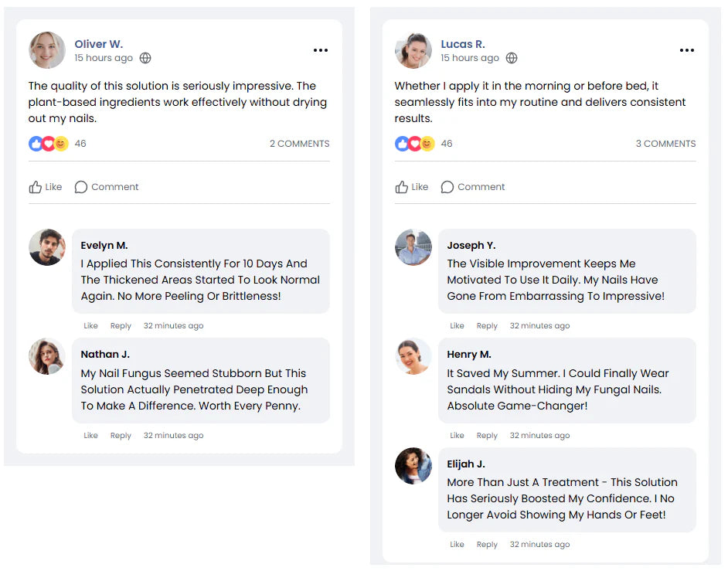The width and height of the screenshot is (728, 571).
Task: Expand the 3 Comments link
Action: [x=665, y=144]
